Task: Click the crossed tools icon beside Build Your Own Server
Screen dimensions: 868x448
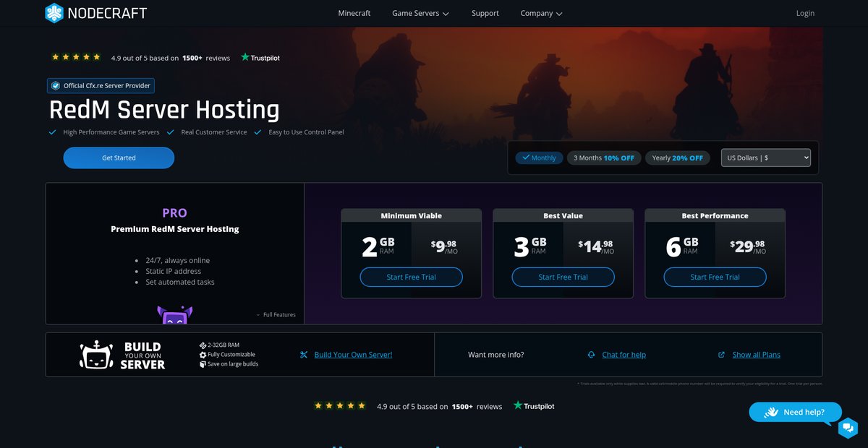Action: [304, 355]
